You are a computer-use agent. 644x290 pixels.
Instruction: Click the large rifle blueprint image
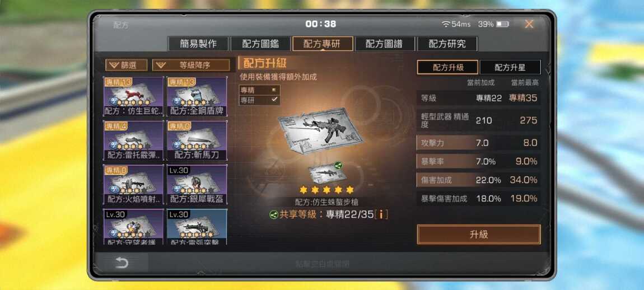click(320, 130)
